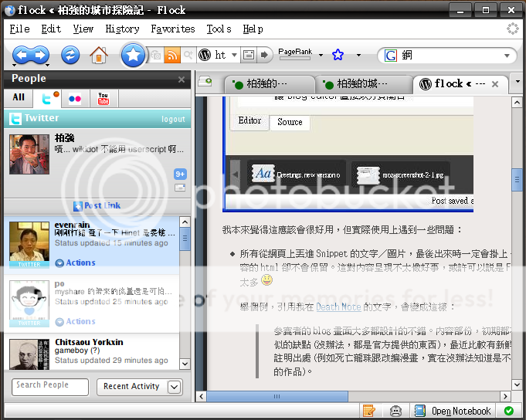Image resolution: width=526 pixels, height=420 pixels.
Task: Click the orange RSS feed icon
Action: (x=172, y=55)
